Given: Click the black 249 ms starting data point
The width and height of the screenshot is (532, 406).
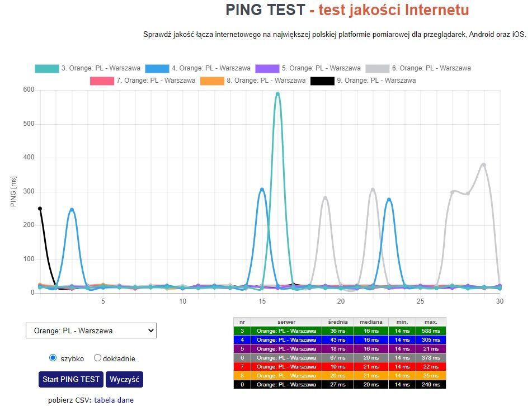Looking at the screenshot, I should tap(40, 209).
